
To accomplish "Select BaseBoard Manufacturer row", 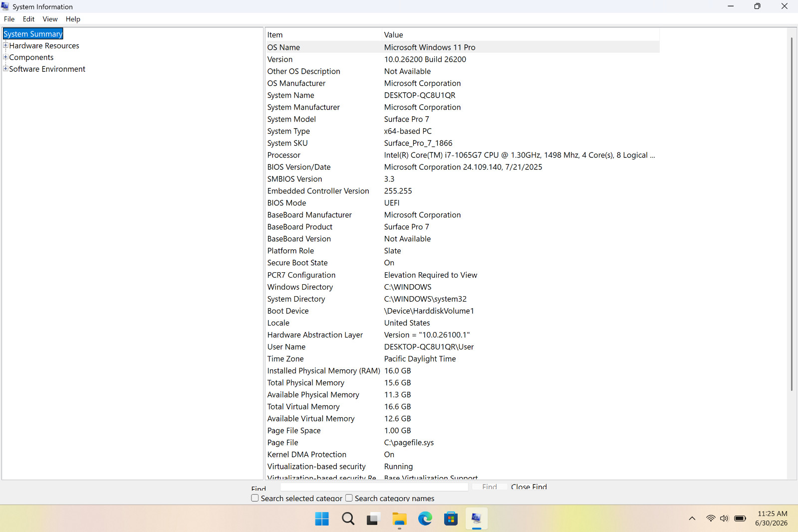I will 463,215.
